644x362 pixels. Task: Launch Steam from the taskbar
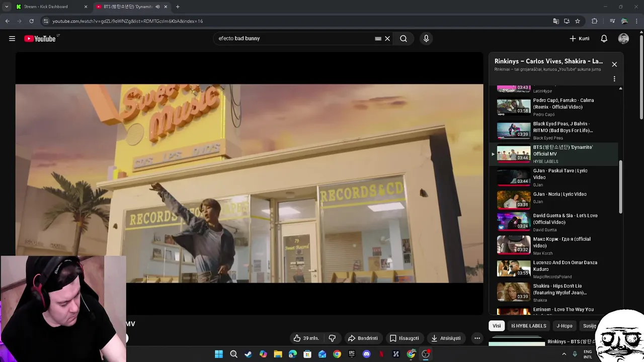248,354
